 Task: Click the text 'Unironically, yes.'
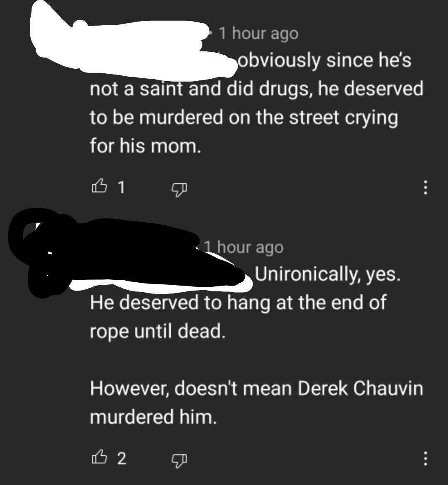pos(328,274)
